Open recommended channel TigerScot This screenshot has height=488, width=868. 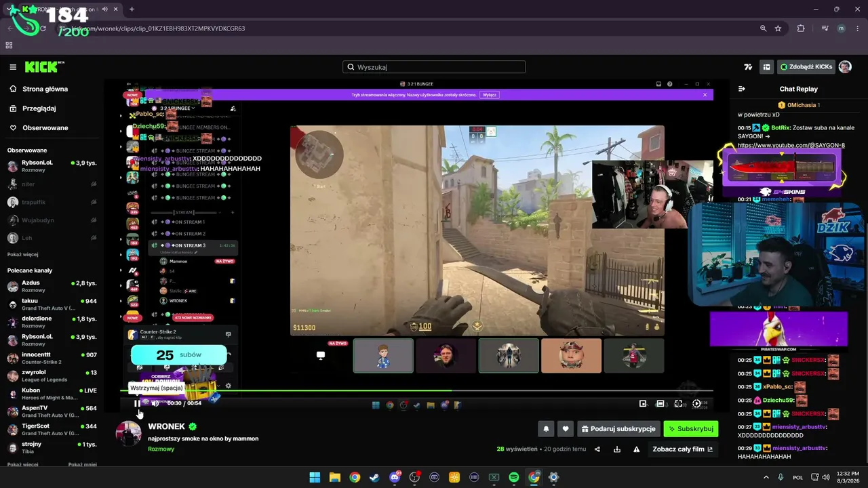pyautogui.click(x=52, y=430)
